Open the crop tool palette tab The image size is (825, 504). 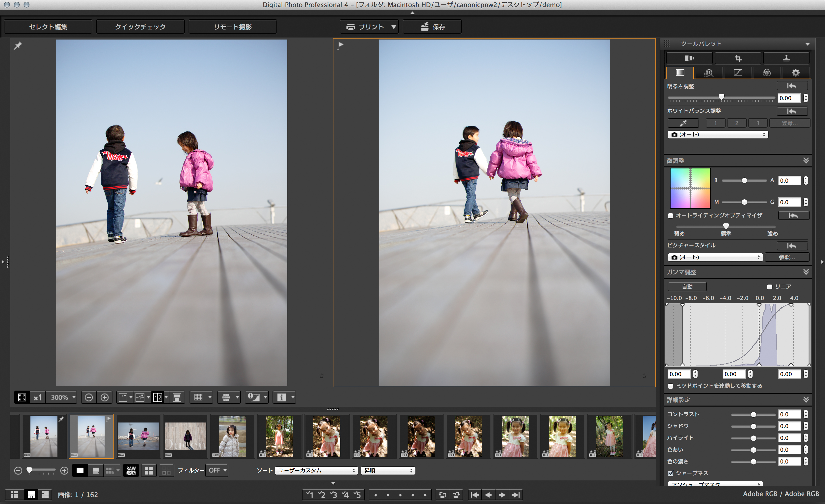[x=738, y=58]
